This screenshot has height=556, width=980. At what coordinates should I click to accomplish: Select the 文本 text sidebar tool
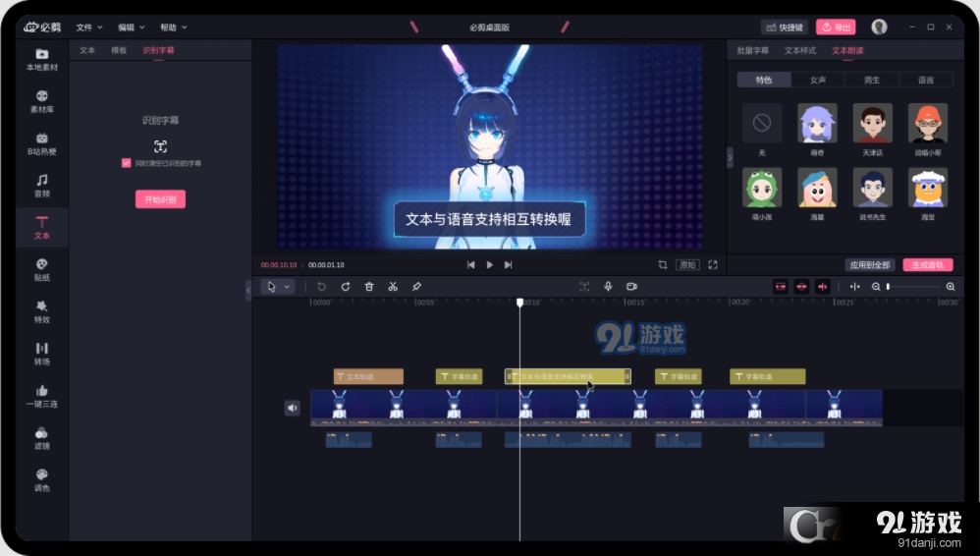42,228
